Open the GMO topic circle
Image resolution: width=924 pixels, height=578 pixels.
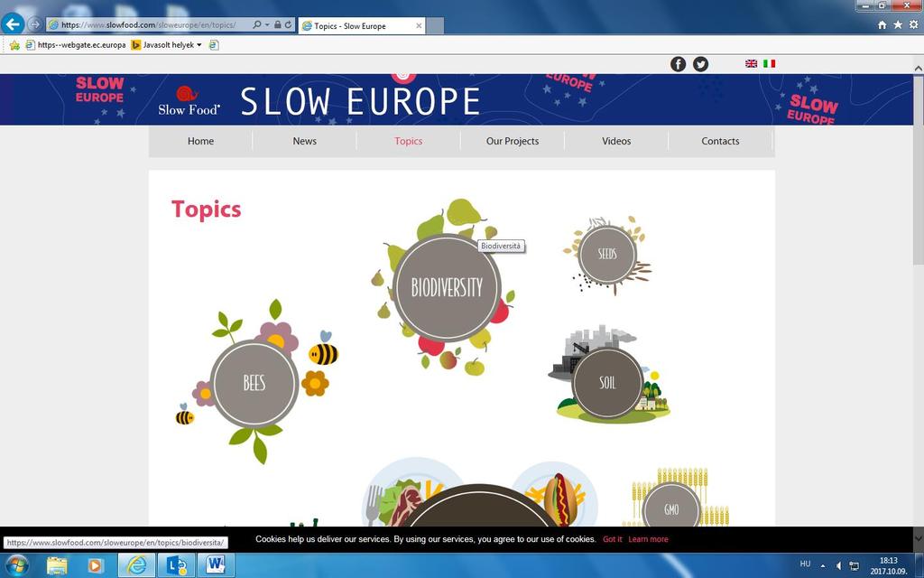coord(671,508)
